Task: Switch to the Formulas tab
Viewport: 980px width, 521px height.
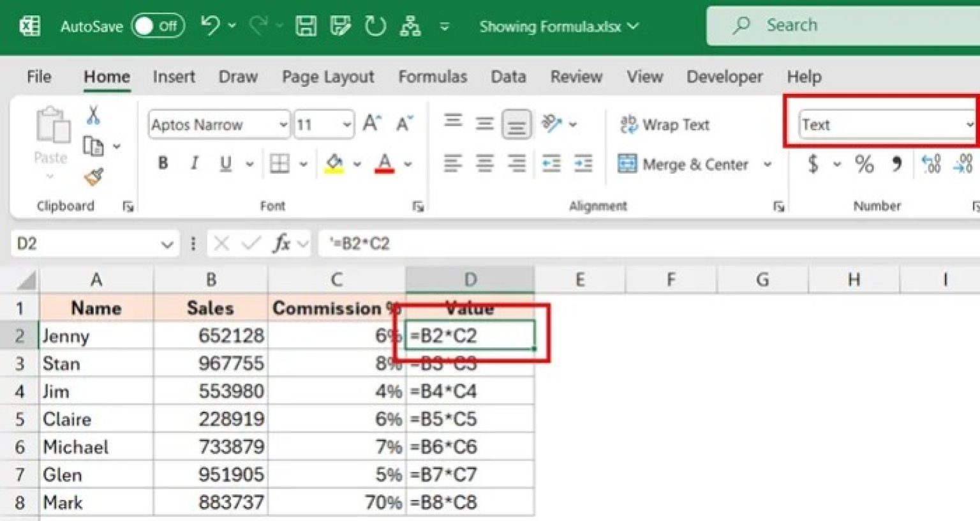Action: (433, 77)
